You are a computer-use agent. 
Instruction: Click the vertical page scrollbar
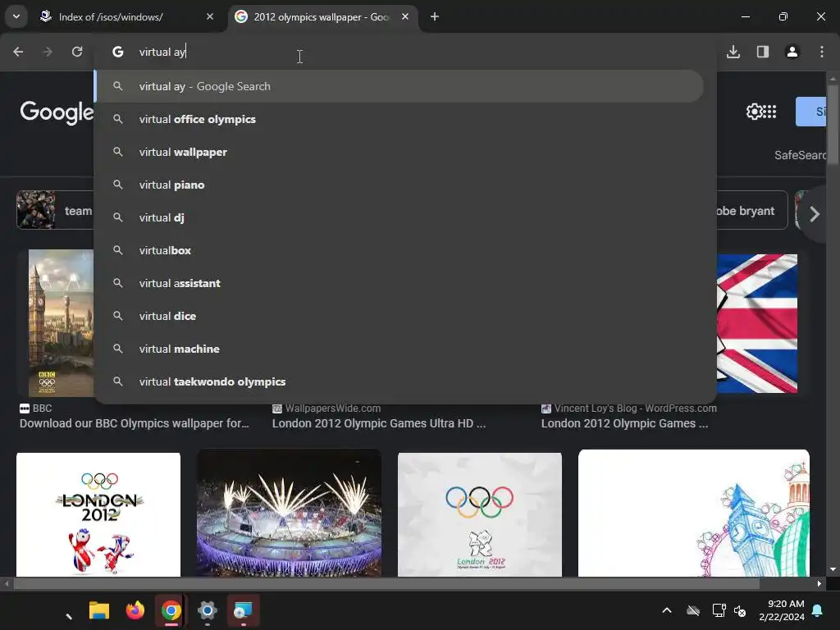[833, 123]
